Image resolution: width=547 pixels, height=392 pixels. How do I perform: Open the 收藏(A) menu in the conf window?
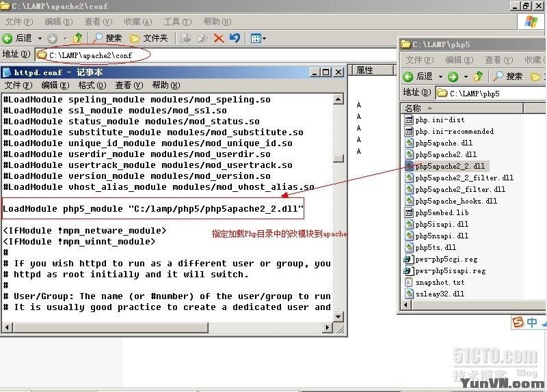(138, 22)
